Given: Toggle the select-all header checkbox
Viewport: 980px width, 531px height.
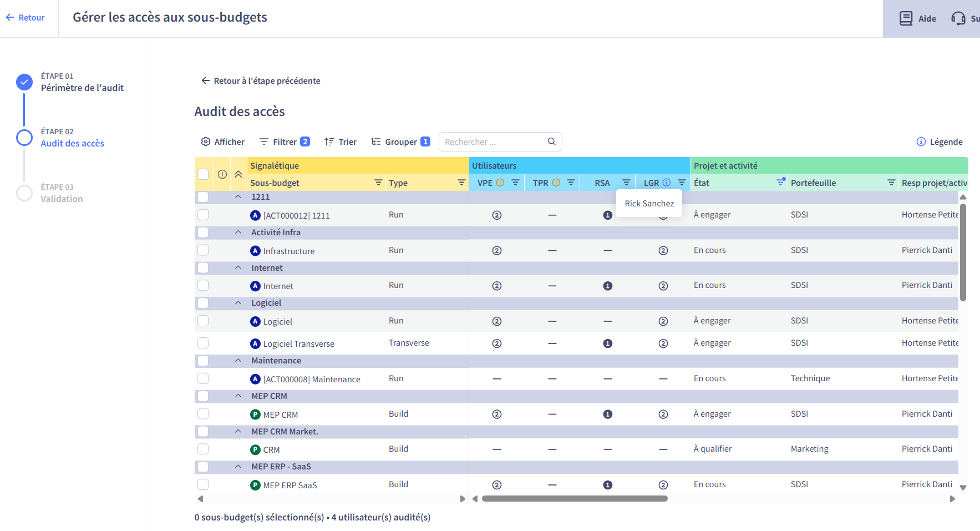Looking at the screenshot, I should pyautogui.click(x=203, y=174).
